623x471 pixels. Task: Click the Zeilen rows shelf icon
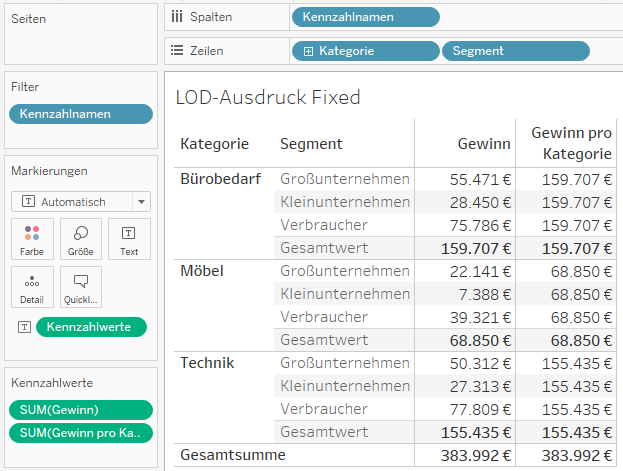[177, 50]
